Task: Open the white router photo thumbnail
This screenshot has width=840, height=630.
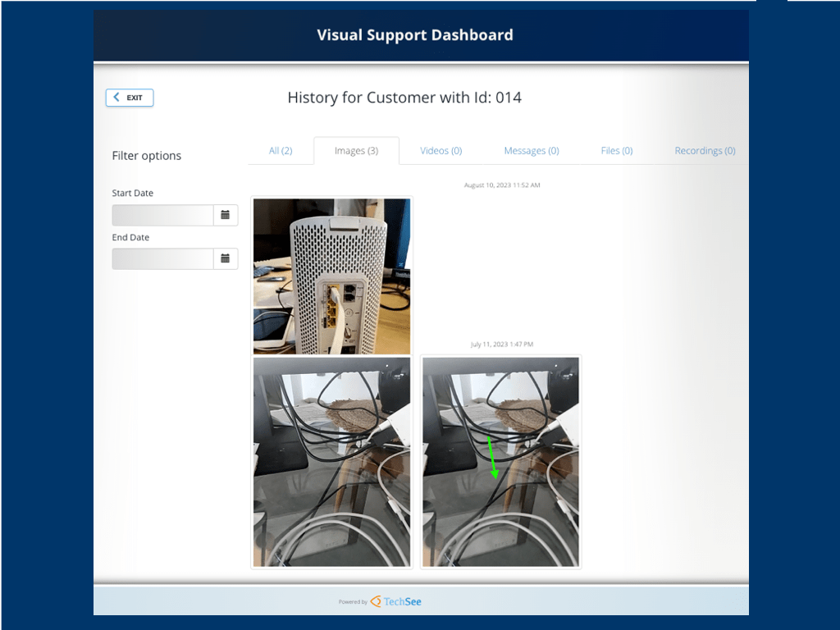Action: [331, 276]
